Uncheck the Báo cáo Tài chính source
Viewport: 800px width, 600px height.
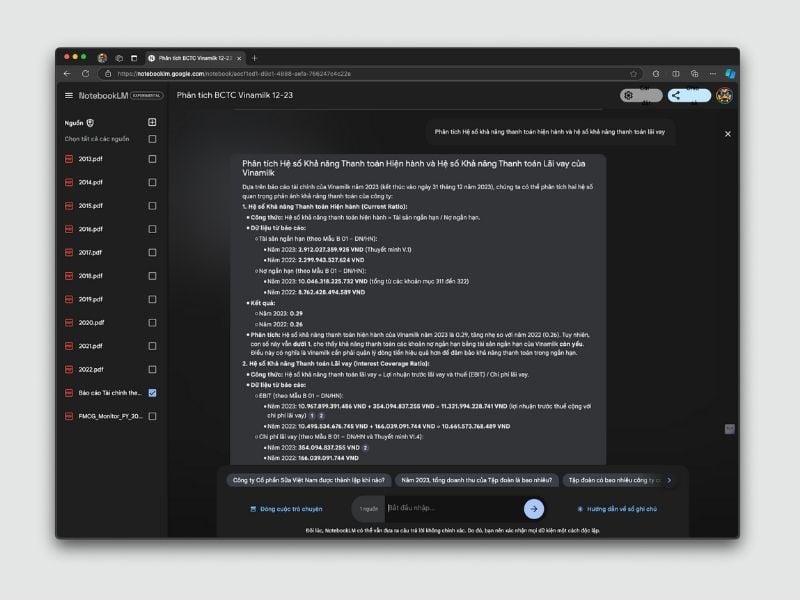point(152,393)
